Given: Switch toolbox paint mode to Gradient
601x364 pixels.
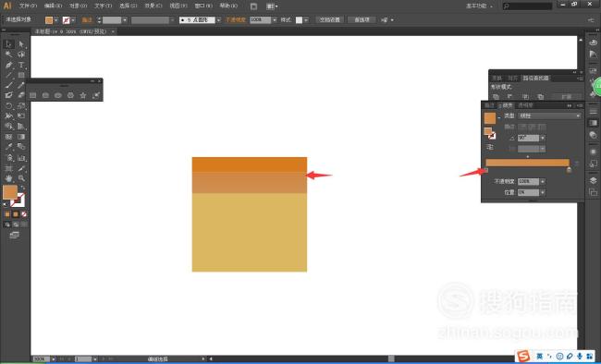Looking at the screenshot, I should [x=16, y=214].
